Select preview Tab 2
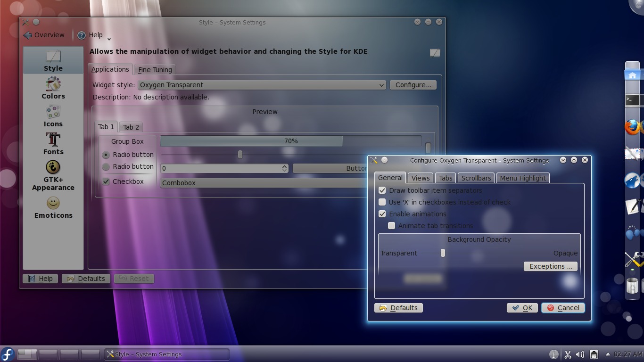This screenshot has width=644, height=362. point(131,127)
